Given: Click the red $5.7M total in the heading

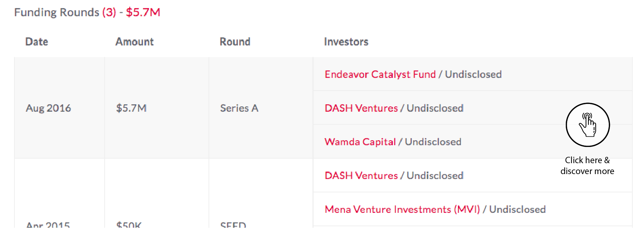Looking at the screenshot, I should point(143,12).
